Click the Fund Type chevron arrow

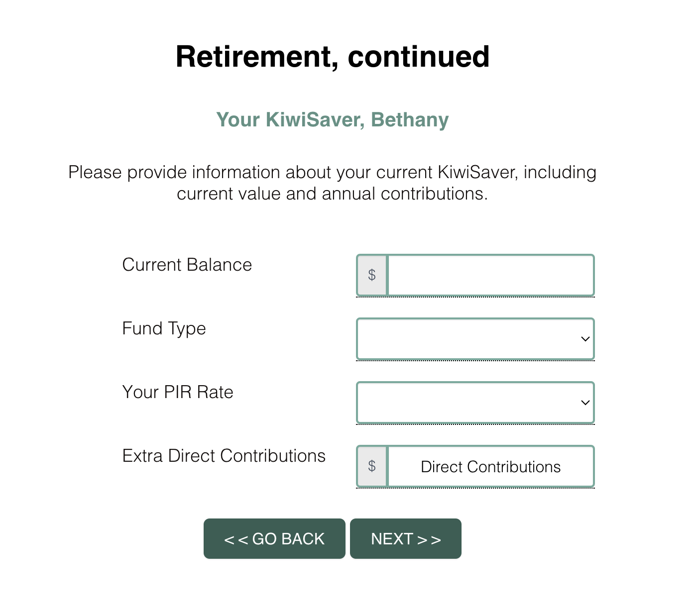585,339
